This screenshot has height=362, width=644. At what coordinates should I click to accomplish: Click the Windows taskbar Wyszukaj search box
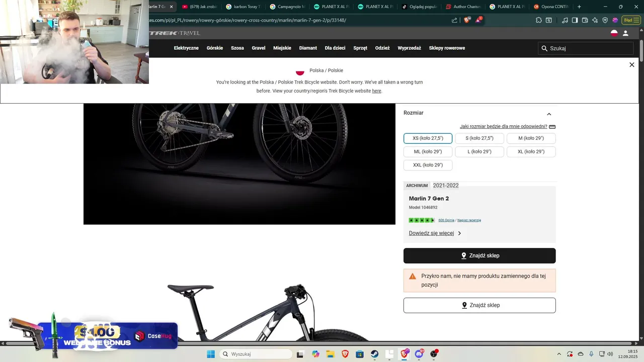coord(256,354)
